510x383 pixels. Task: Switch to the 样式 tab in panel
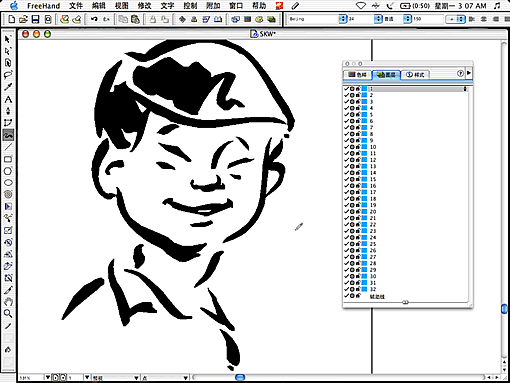(x=415, y=75)
